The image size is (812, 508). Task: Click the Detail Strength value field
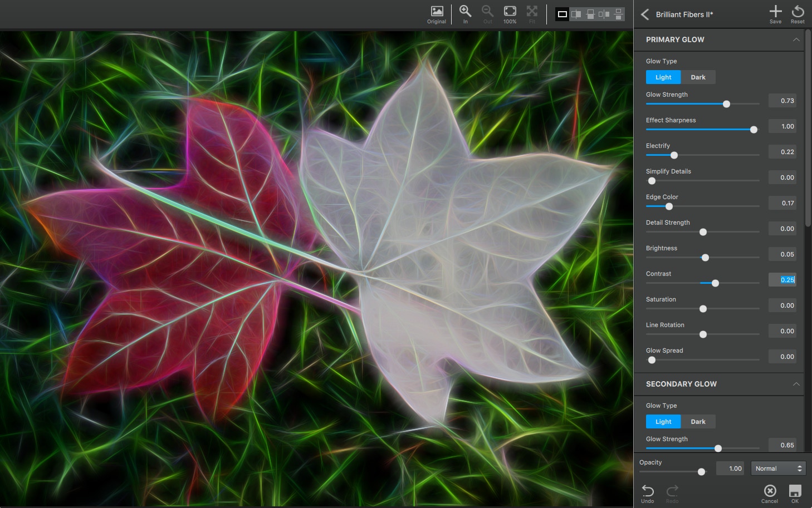(782, 229)
